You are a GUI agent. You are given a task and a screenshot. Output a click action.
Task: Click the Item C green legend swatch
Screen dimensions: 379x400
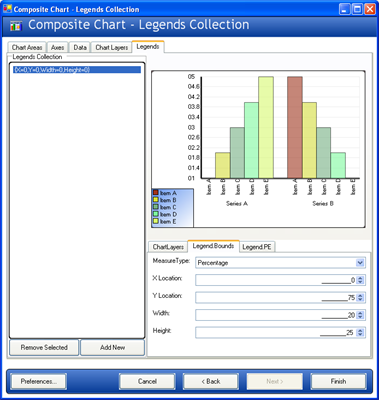[x=156, y=207]
